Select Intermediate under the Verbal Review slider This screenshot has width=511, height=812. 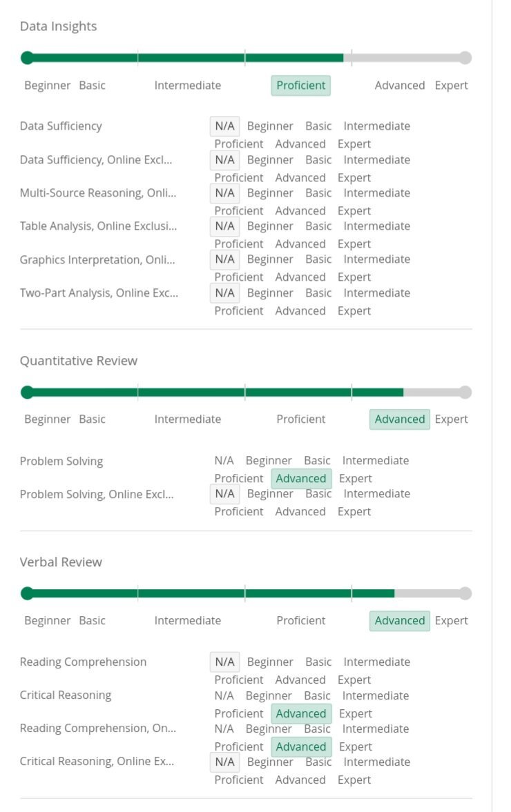coord(188,621)
